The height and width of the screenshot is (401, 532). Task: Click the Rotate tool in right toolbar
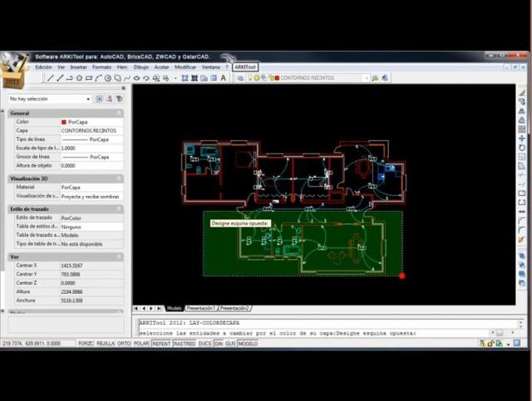click(x=522, y=148)
